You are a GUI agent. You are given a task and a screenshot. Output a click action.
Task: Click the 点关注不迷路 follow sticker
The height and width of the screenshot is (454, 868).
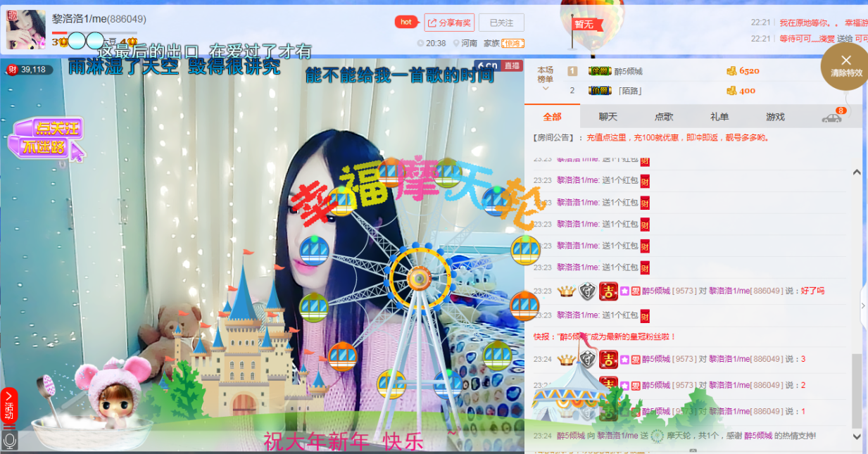(47, 137)
